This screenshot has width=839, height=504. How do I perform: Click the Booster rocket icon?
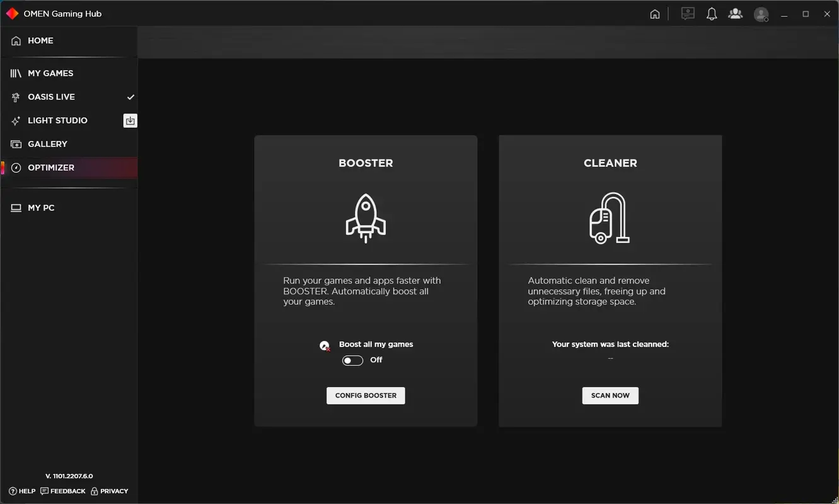[366, 219]
